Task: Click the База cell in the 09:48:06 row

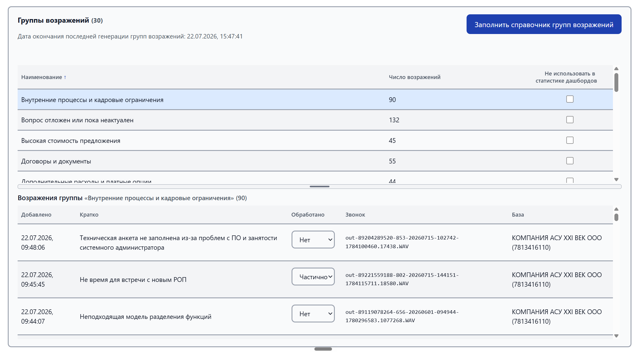Action: pos(557,243)
